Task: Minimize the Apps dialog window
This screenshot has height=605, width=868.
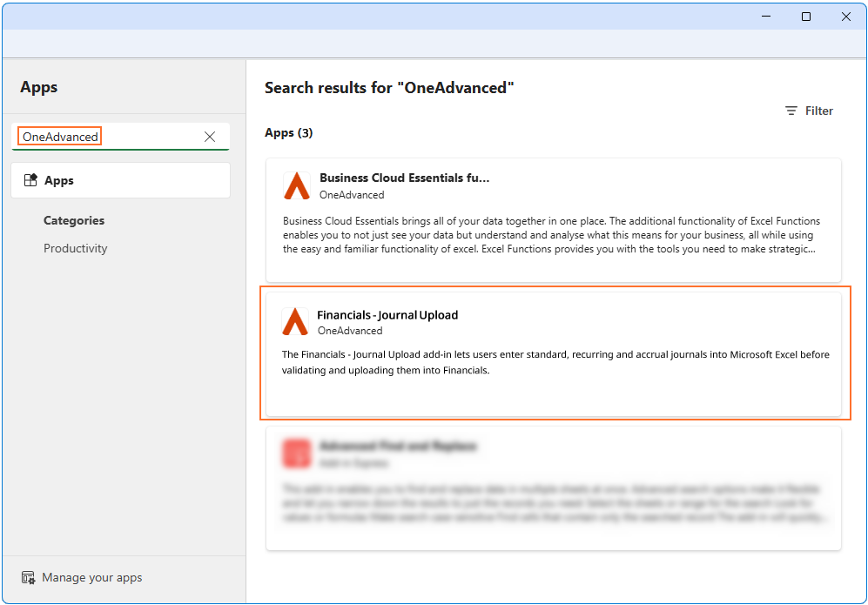Action: tap(766, 17)
